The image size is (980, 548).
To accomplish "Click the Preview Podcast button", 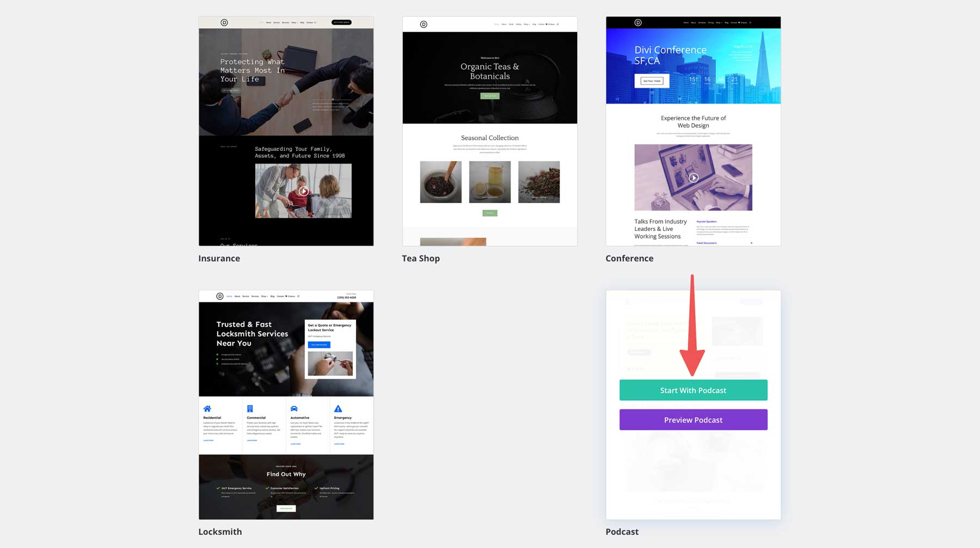I will [693, 419].
